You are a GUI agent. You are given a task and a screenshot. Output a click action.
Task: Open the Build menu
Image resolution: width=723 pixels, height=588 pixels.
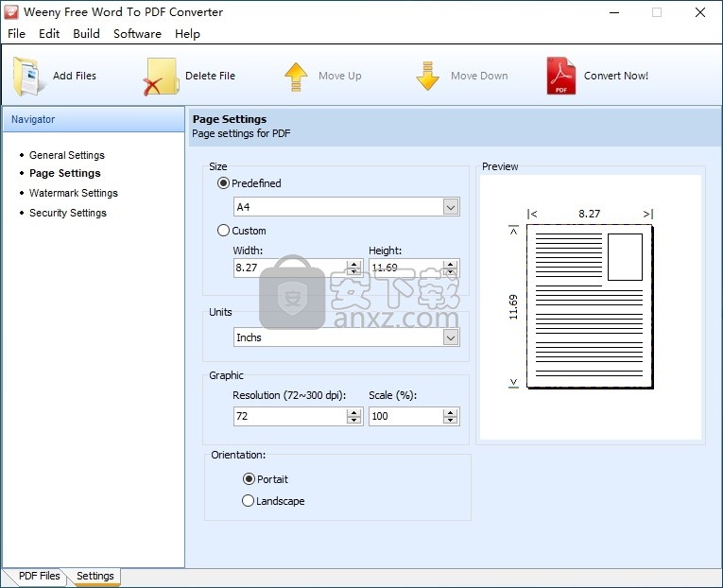coord(86,34)
